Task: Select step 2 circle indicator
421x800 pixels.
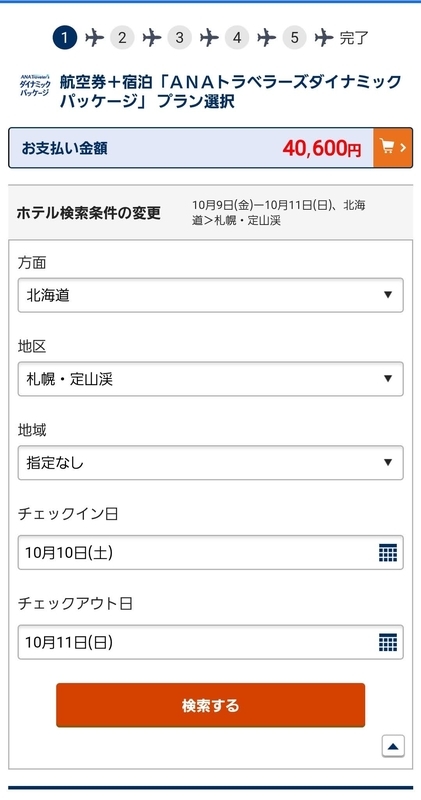Action: (x=122, y=38)
